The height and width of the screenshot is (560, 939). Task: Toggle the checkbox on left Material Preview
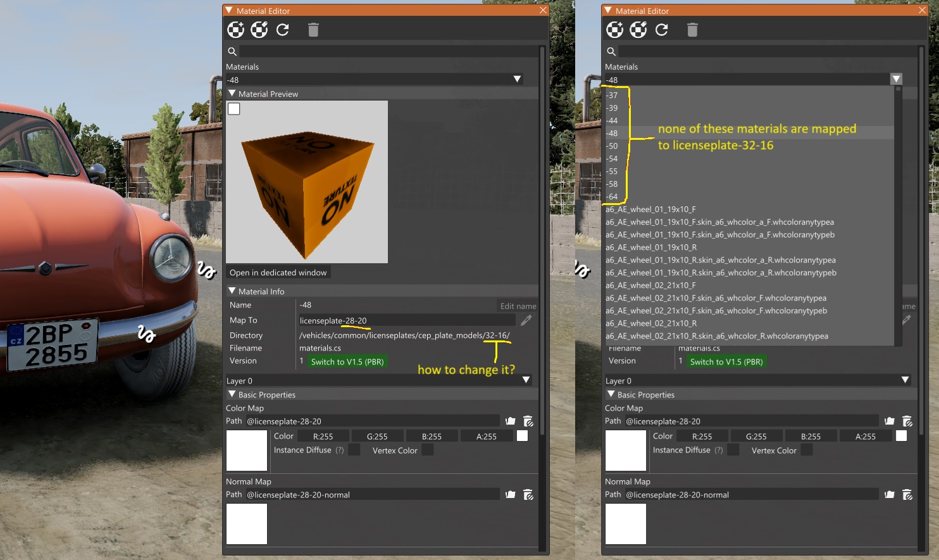tap(234, 109)
